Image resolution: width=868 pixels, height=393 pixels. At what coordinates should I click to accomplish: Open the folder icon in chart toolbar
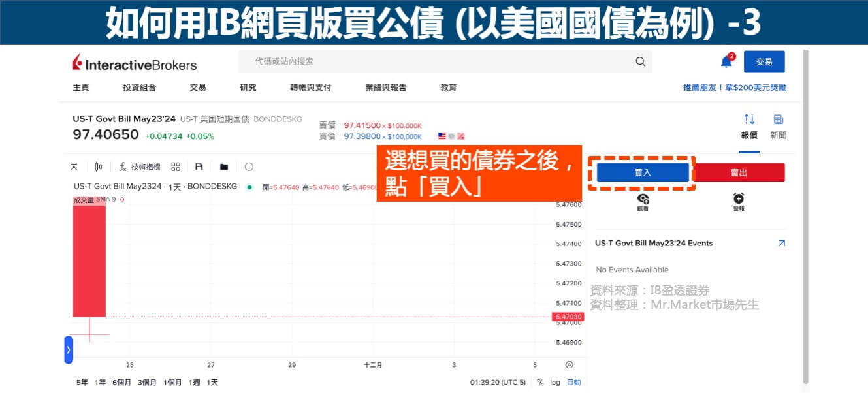[x=224, y=166]
